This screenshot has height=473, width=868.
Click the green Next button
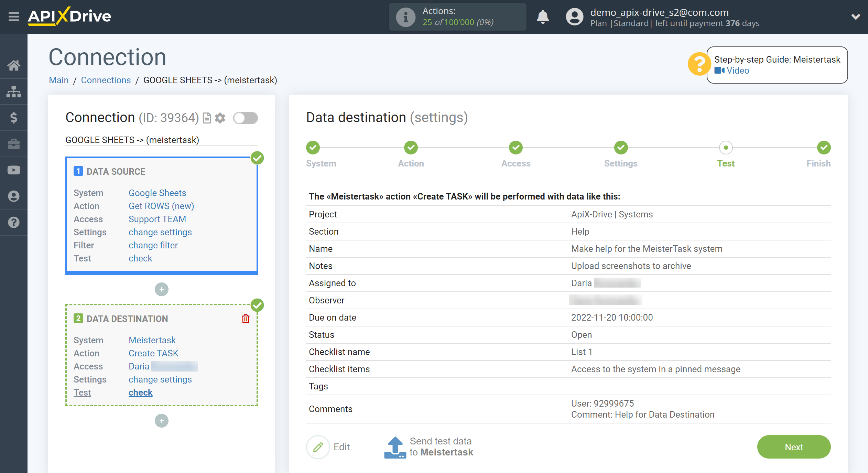tap(794, 447)
